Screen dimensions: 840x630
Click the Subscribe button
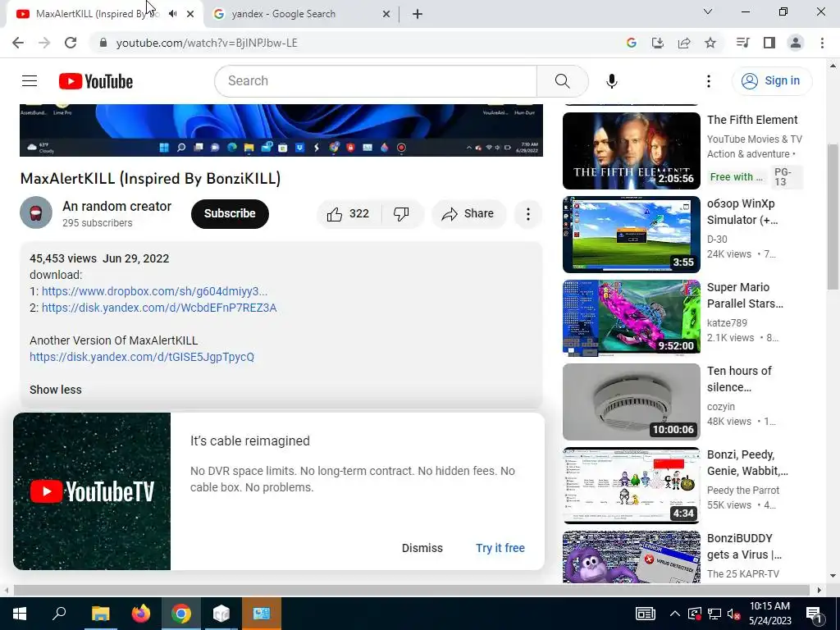coord(230,214)
